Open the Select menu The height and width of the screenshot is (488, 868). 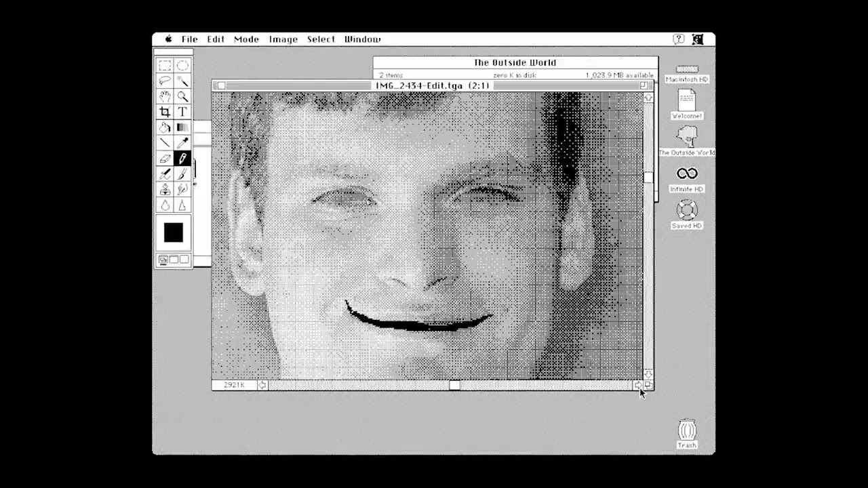coord(321,39)
